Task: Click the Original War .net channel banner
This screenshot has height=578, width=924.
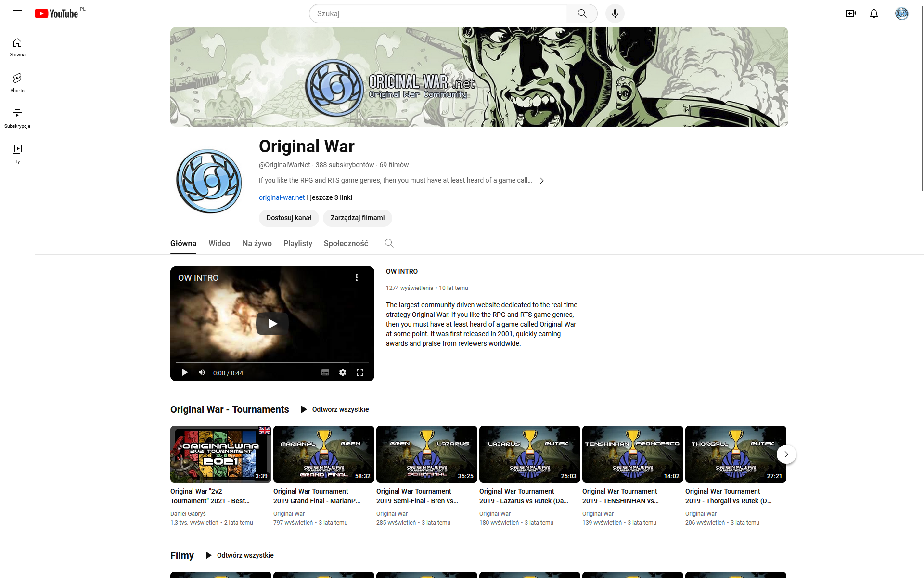Action: click(x=479, y=77)
